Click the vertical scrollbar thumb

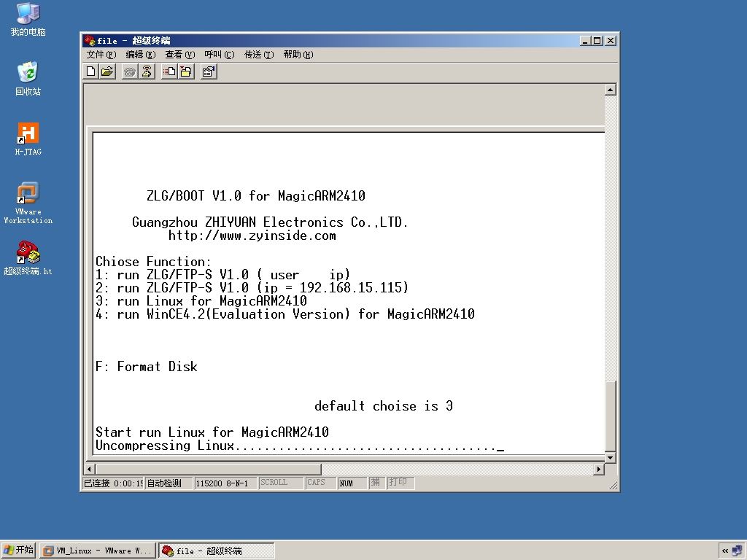pos(611,416)
